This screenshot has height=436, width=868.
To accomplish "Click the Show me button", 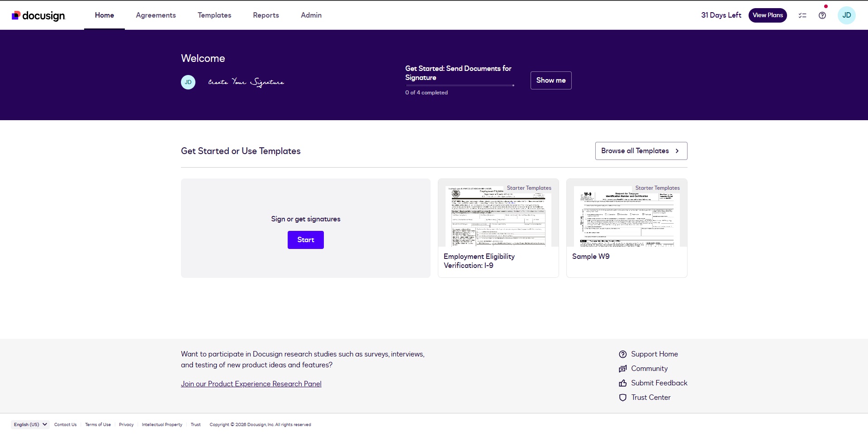I will 551,80.
